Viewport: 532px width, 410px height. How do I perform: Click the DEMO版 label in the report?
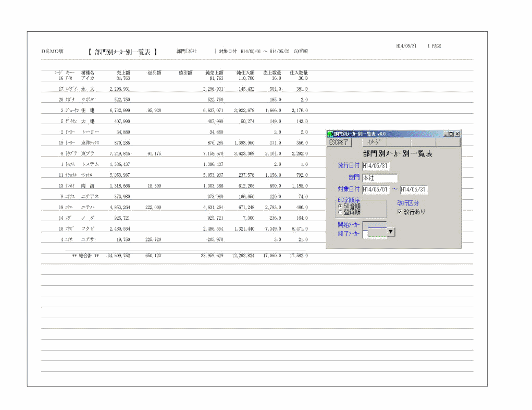[53, 51]
